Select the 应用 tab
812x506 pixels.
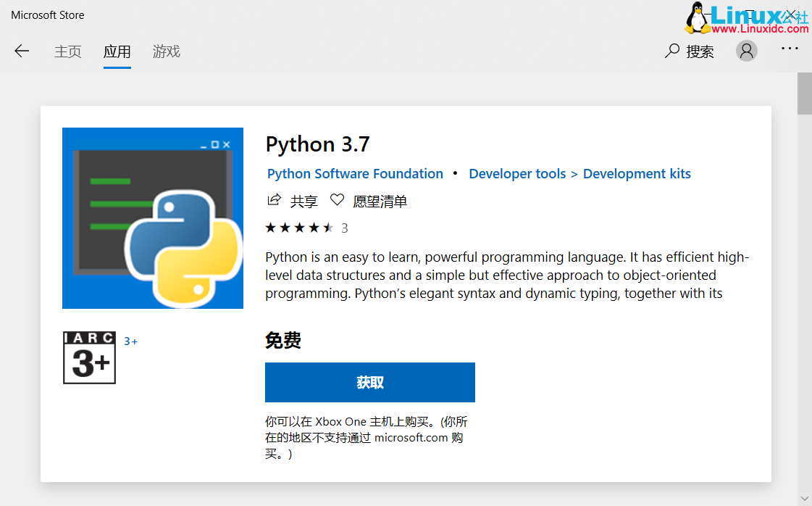(117, 51)
